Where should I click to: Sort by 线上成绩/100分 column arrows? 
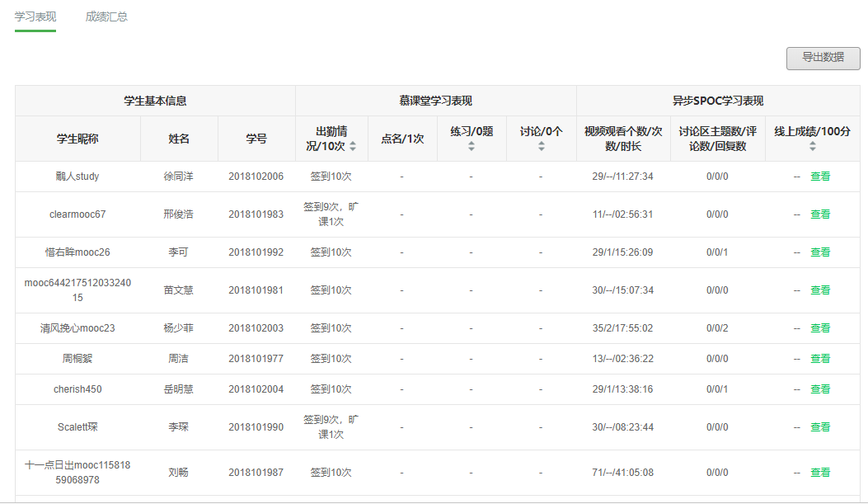click(812, 146)
